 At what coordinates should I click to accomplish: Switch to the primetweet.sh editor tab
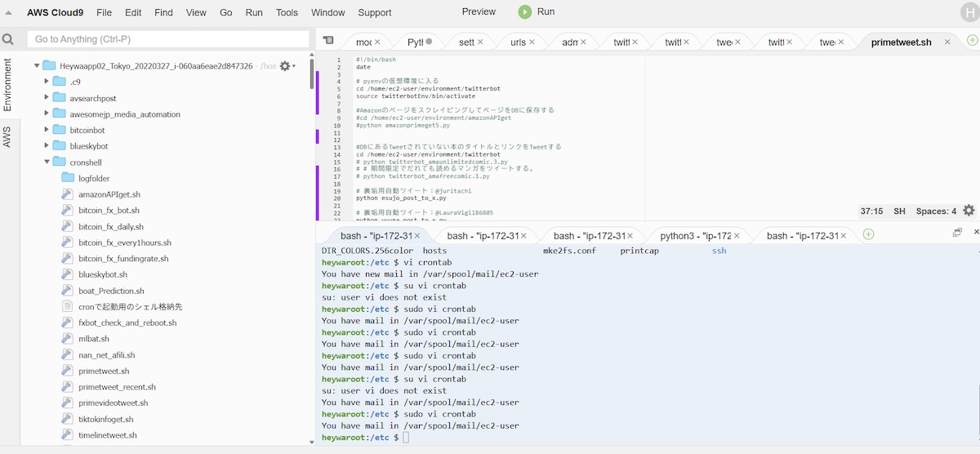pyautogui.click(x=901, y=42)
